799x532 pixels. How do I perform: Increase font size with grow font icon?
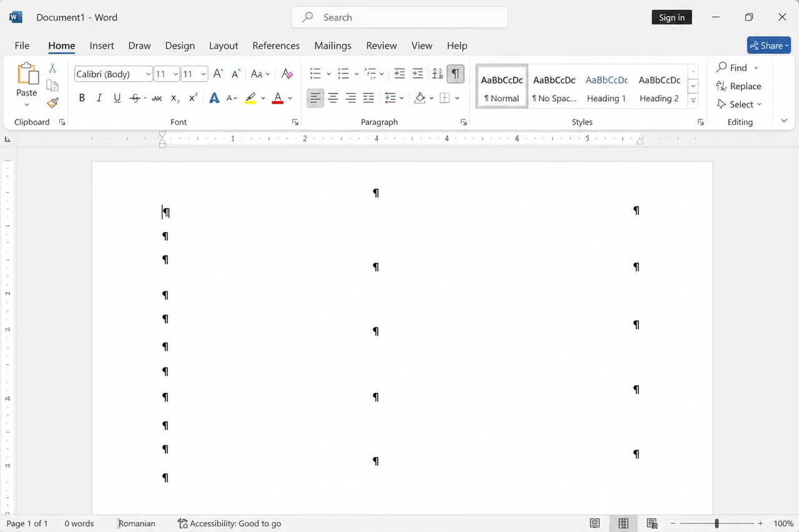218,74
